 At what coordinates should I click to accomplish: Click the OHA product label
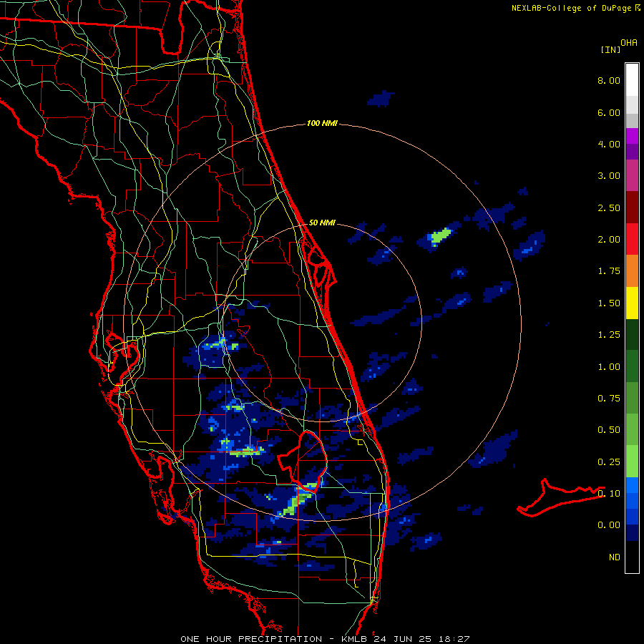click(629, 43)
